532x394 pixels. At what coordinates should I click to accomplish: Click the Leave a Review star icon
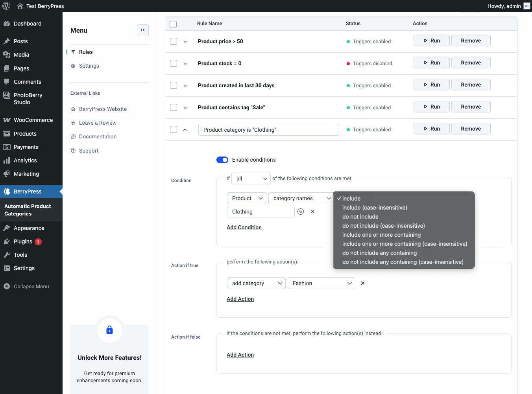point(73,123)
